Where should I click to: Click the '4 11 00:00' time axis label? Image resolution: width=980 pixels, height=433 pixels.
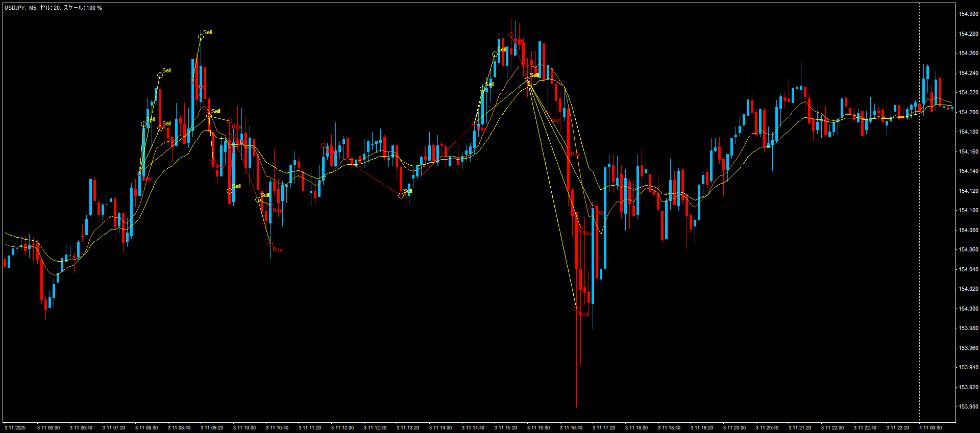click(x=930, y=428)
